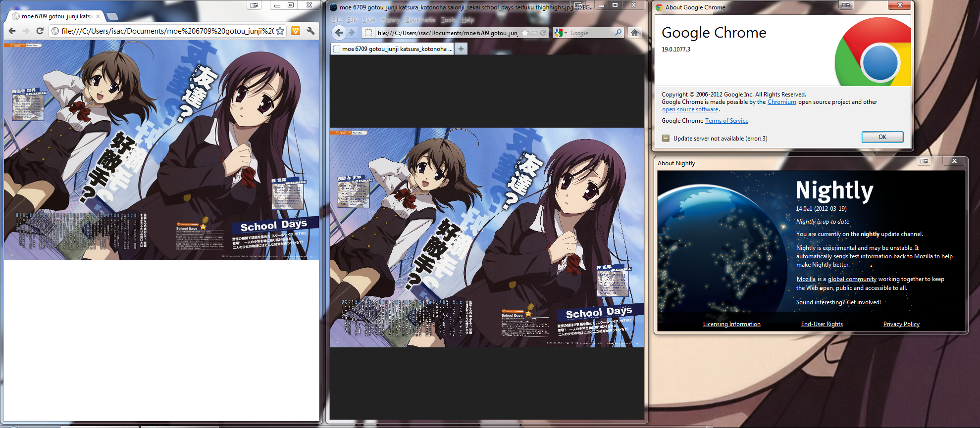Open Licensing Information in About Nightly

[731, 324]
